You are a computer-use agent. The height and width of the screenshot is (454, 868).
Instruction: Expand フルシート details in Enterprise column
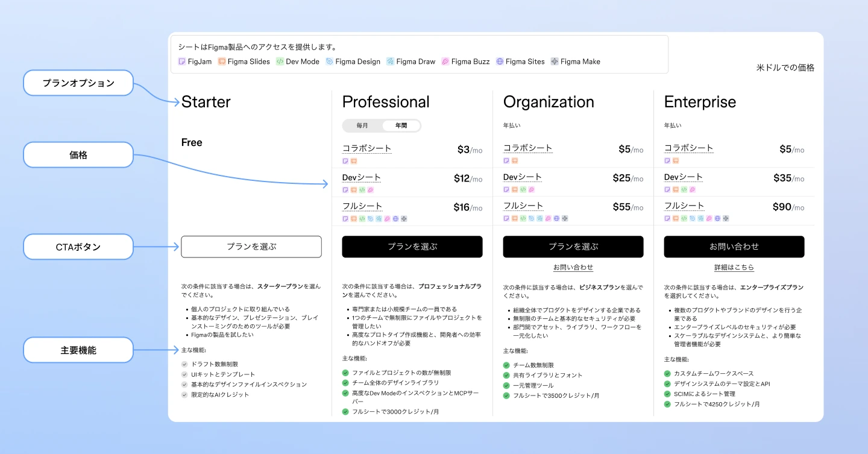point(684,206)
